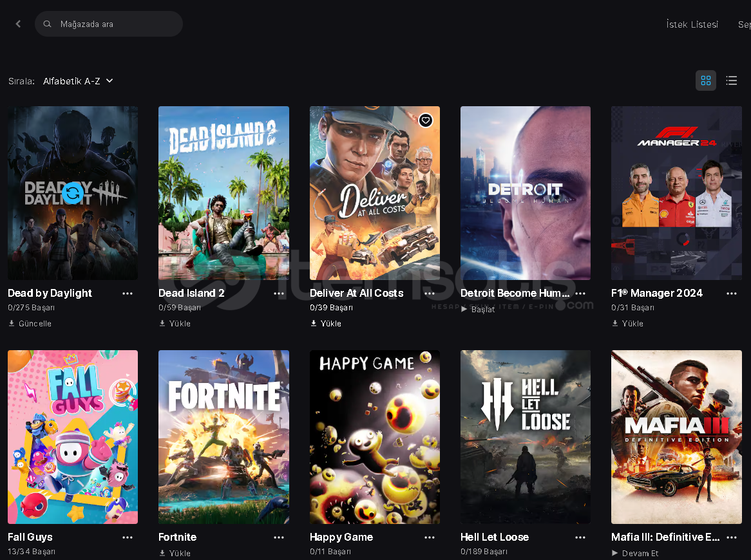This screenshot has height=560, width=751.
Task: Click update sync icon on Dead by Daylight
Action: [73, 193]
